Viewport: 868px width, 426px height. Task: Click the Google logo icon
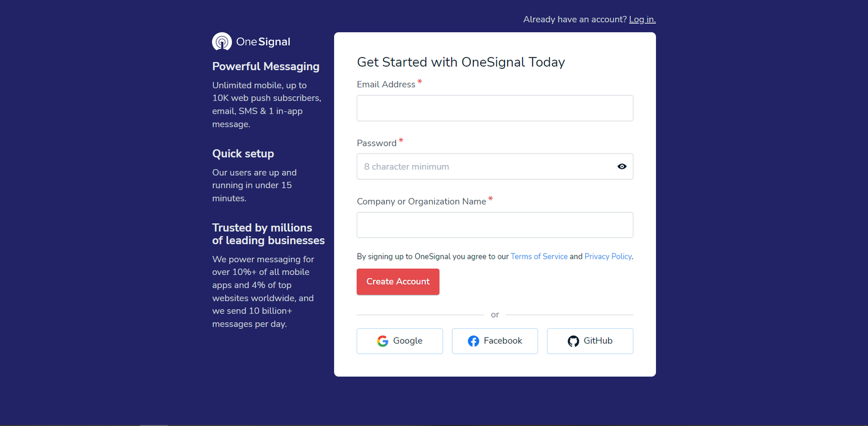tap(382, 341)
